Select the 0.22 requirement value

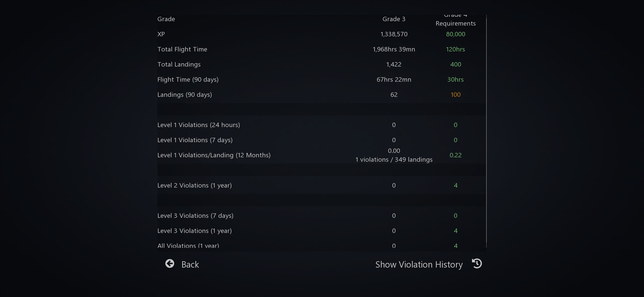[x=455, y=155]
